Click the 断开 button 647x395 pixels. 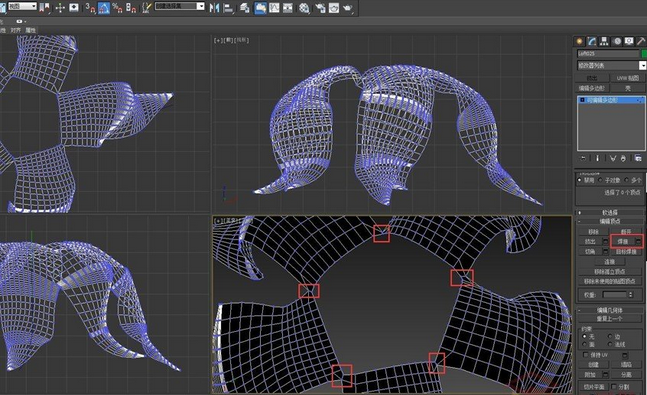[626, 232]
